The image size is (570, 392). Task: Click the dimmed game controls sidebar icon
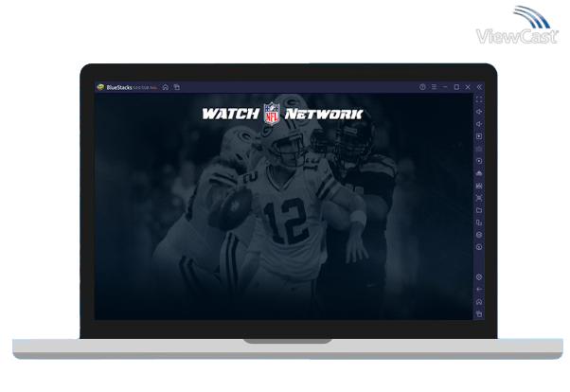pyautogui.click(x=479, y=149)
